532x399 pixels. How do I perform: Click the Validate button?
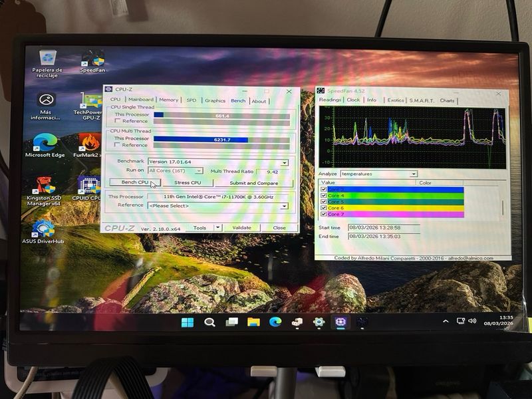click(241, 227)
